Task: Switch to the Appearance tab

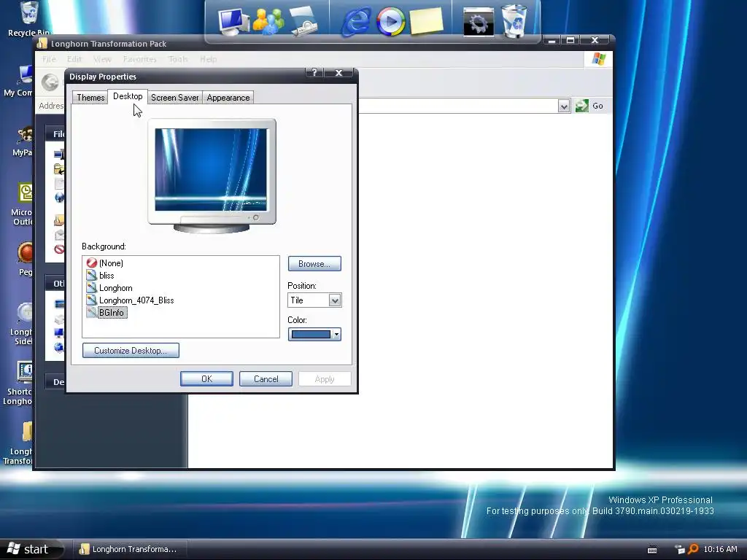Action: (228, 98)
